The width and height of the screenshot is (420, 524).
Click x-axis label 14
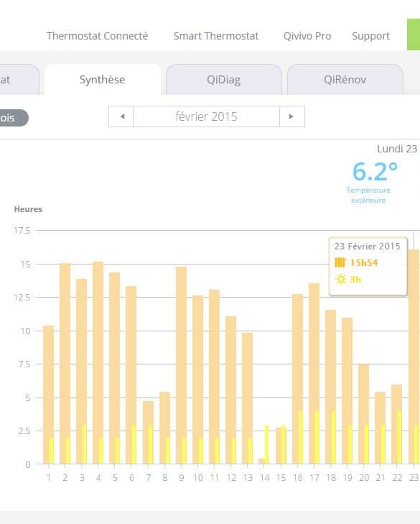point(264,478)
